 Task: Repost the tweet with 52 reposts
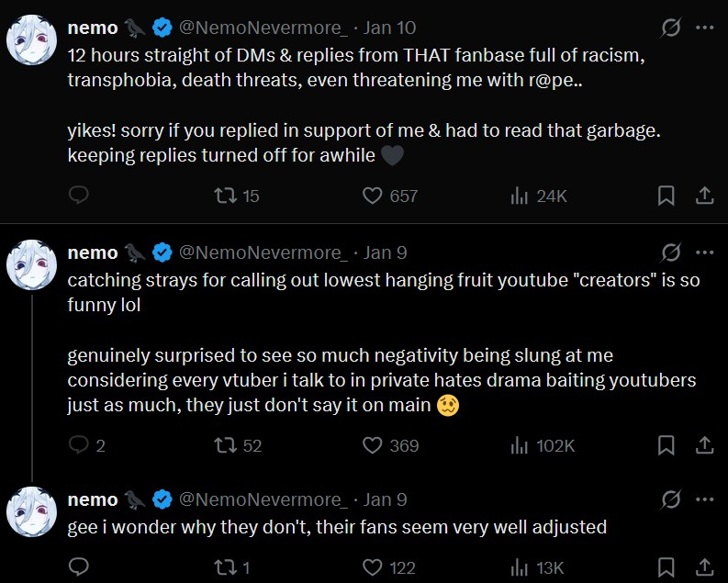pos(225,445)
